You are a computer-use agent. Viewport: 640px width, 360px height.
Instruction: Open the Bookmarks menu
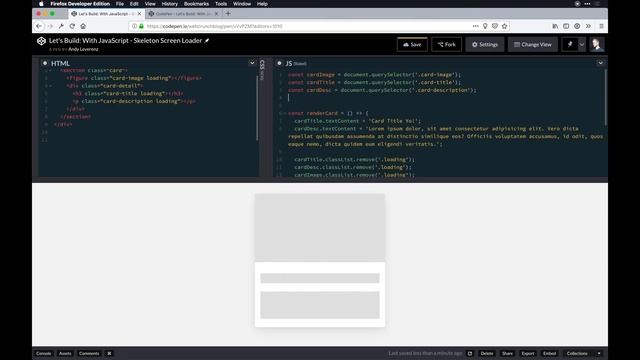click(x=196, y=4)
